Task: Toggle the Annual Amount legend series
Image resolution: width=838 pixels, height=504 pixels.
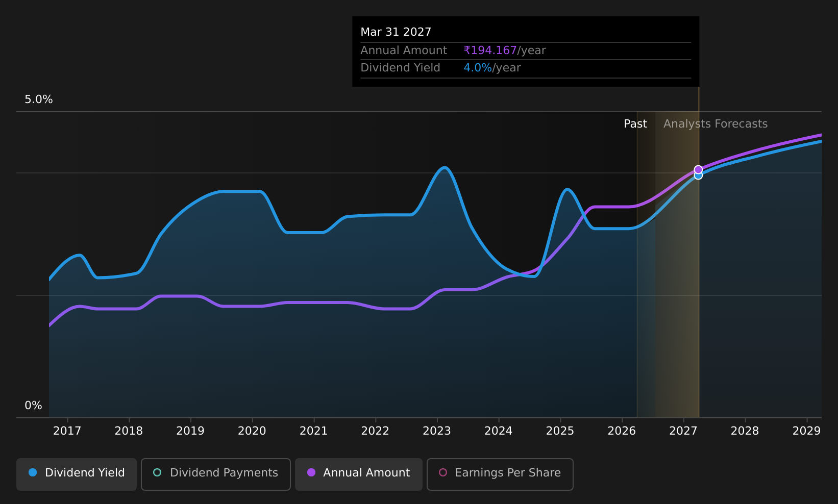Action: click(x=359, y=474)
